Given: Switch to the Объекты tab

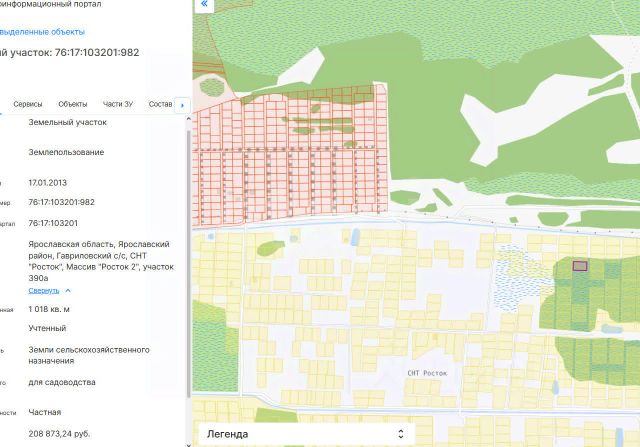Looking at the screenshot, I should 73,104.
